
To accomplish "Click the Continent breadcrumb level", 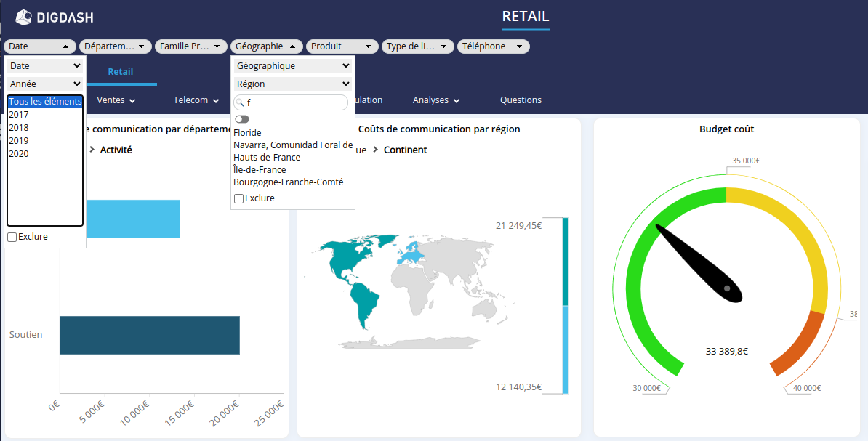I will (x=405, y=150).
